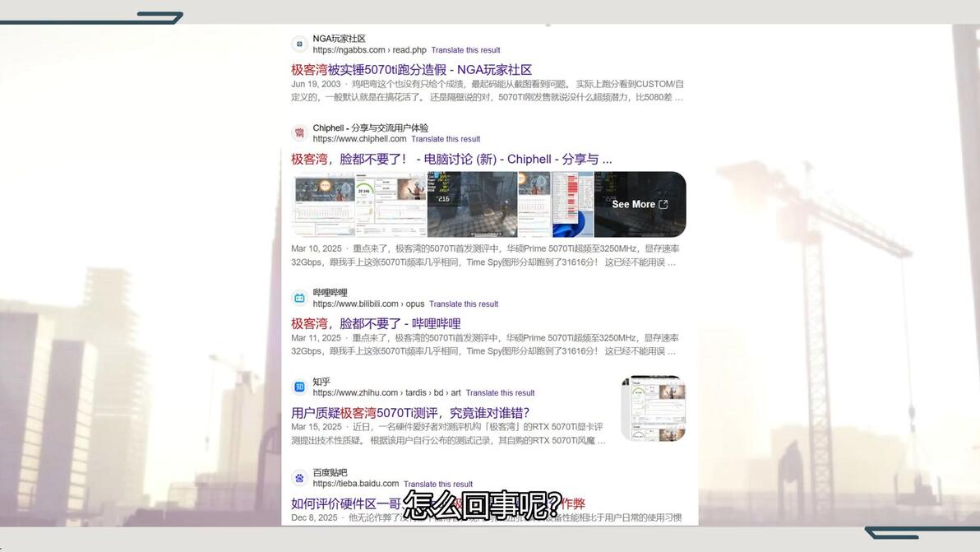Open the first Chiphell benchmark screenshot thumbnail
980x552 pixels.
point(323,204)
